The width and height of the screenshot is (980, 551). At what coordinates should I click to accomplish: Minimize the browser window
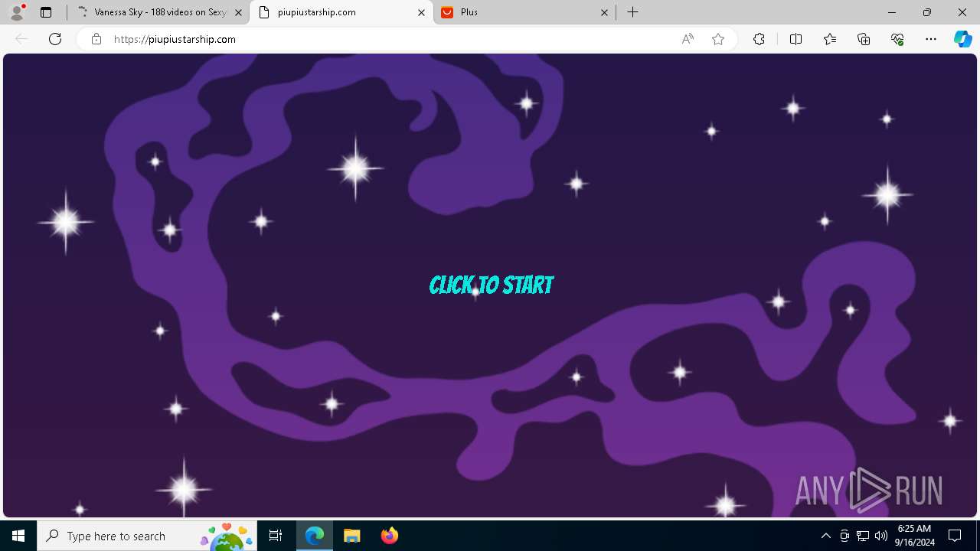tap(891, 12)
